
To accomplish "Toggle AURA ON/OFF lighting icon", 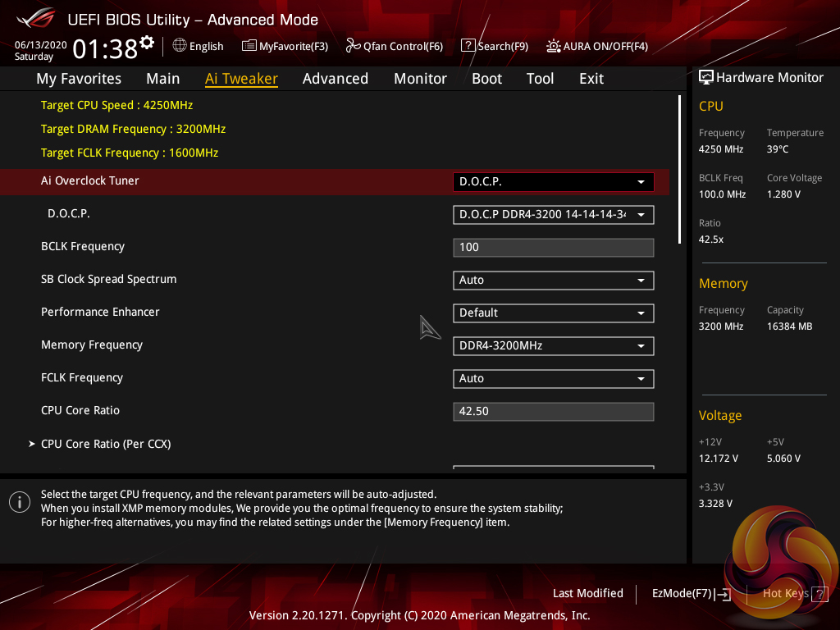I will click(x=554, y=46).
